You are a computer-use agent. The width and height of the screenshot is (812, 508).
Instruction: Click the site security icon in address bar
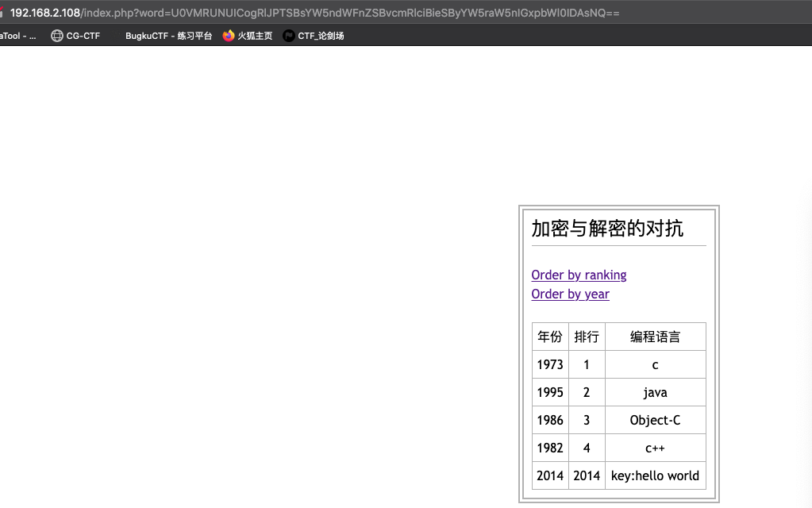click(x=2, y=13)
